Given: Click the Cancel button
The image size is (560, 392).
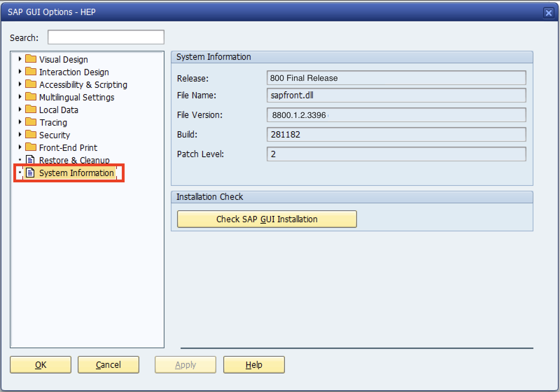Looking at the screenshot, I should click(x=108, y=365).
